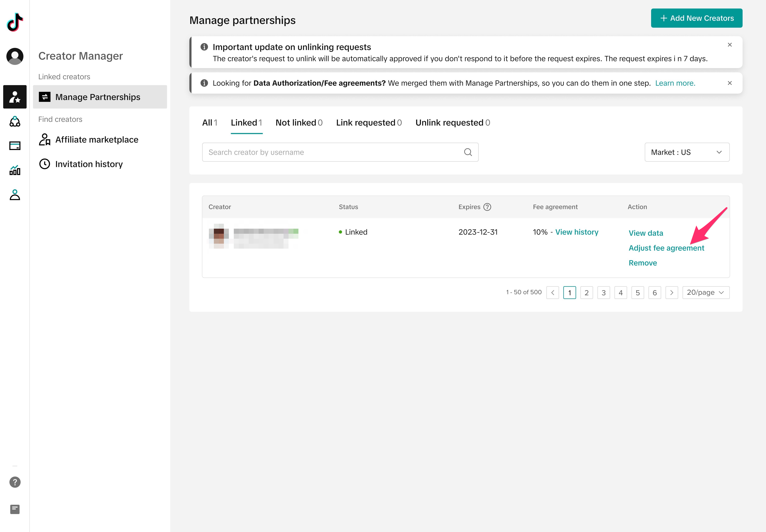Go to page 3 in pagination
This screenshot has width=766, height=532.
tap(603, 293)
